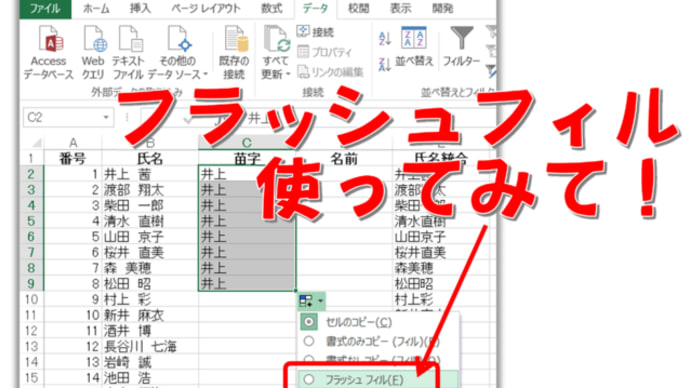Click the 接続 connections button
Screen dimensions: 690x388
click(x=316, y=32)
